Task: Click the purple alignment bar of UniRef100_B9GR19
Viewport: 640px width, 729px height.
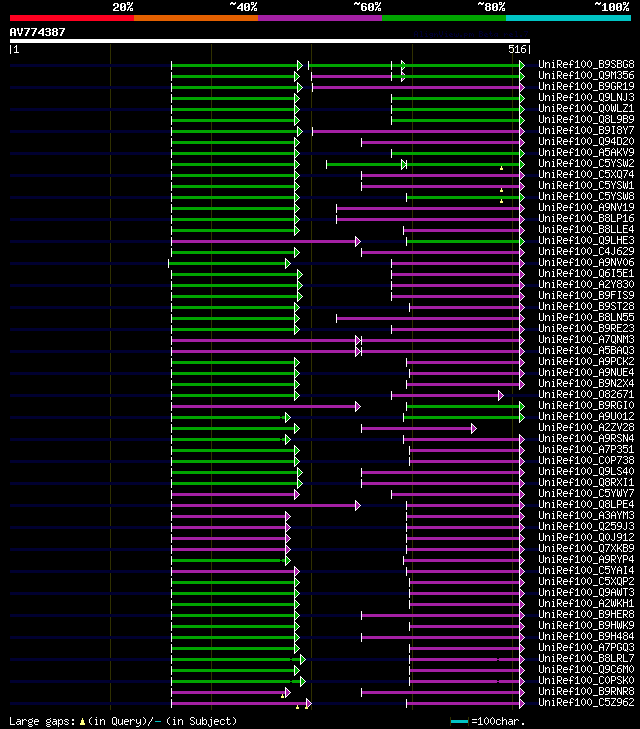Action: 416,87
